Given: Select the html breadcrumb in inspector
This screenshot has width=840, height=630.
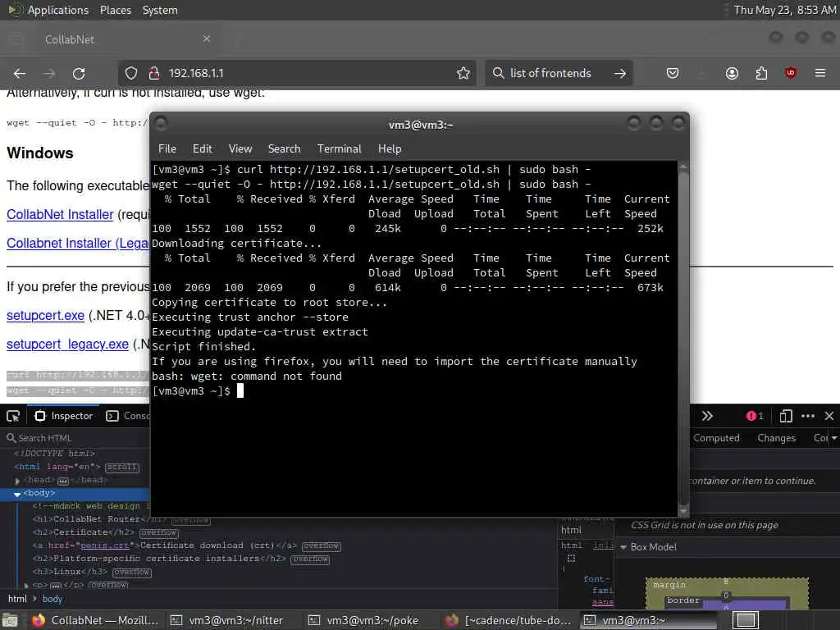Looking at the screenshot, I should (x=17, y=599).
